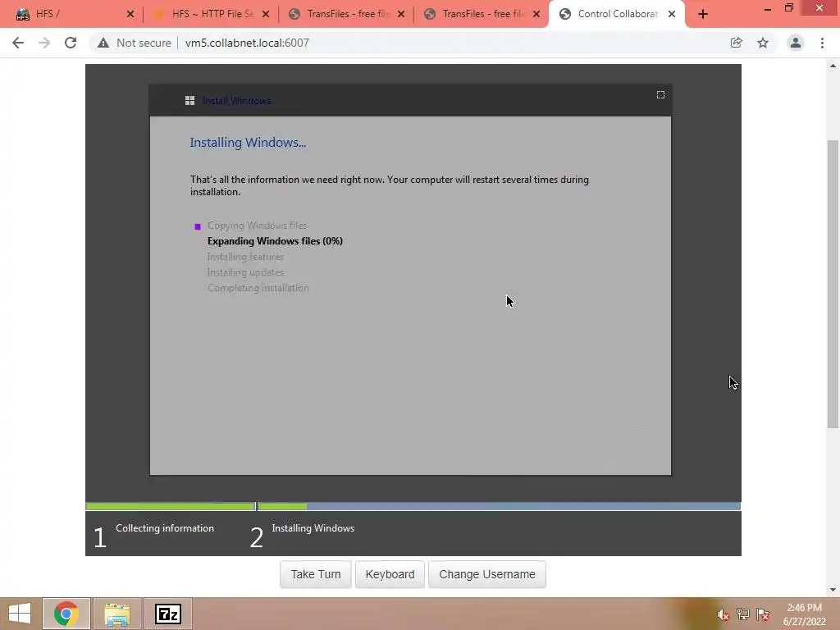Click the Not secure warning icon
The height and width of the screenshot is (630, 840).
(103, 43)
